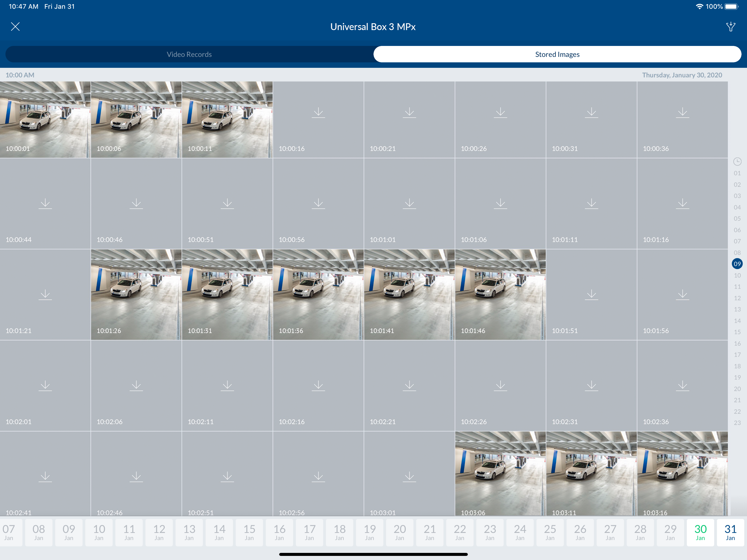Open the filter icon in header
This screenshot has width=747, height=560.
coord(731,27)
